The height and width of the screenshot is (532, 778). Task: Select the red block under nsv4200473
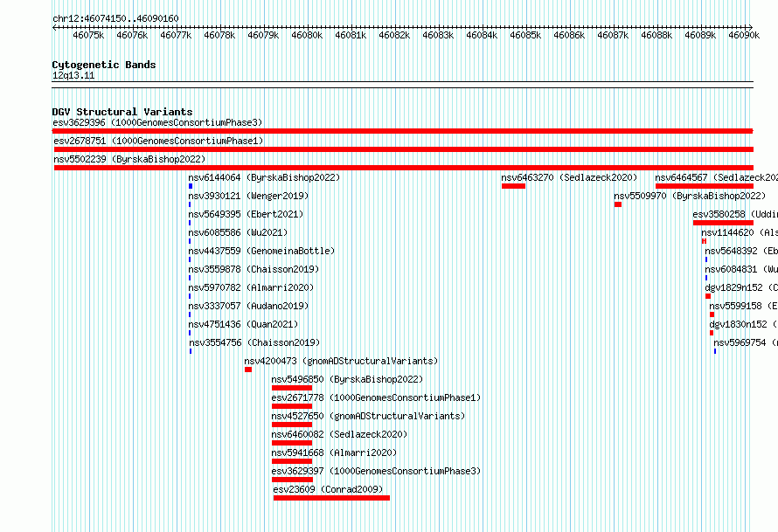click(248, 370)
